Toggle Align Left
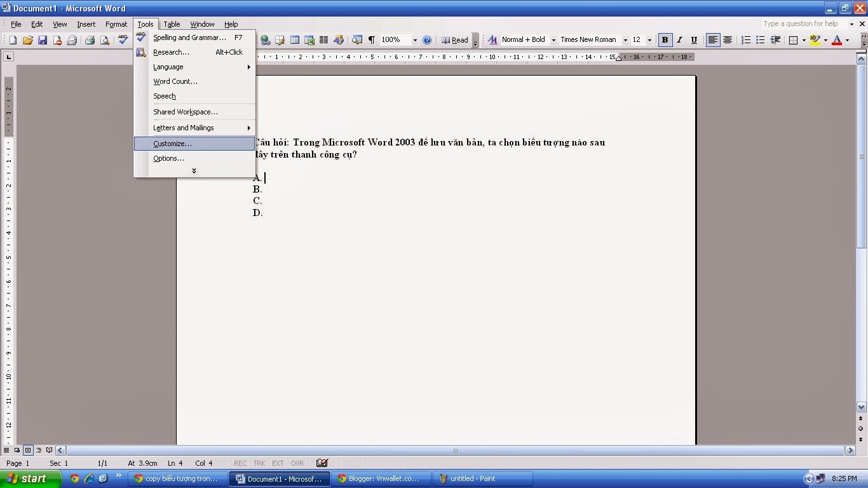 (x=713, y=40)
